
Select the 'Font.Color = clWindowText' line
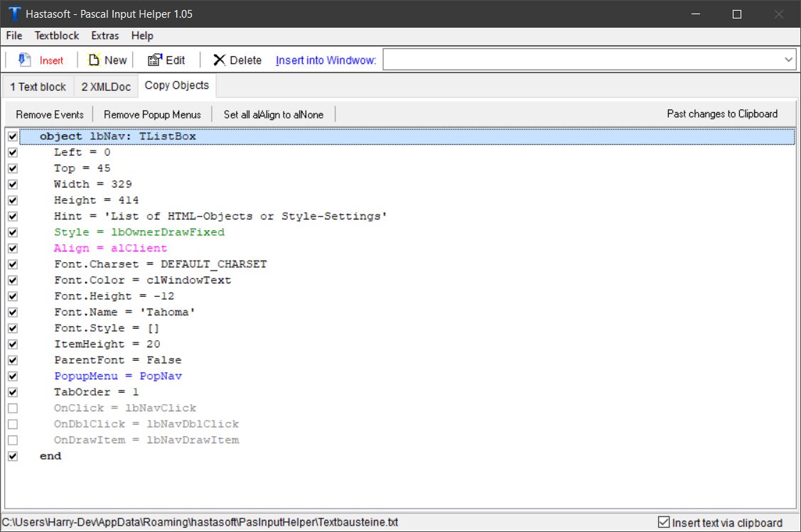143,281
